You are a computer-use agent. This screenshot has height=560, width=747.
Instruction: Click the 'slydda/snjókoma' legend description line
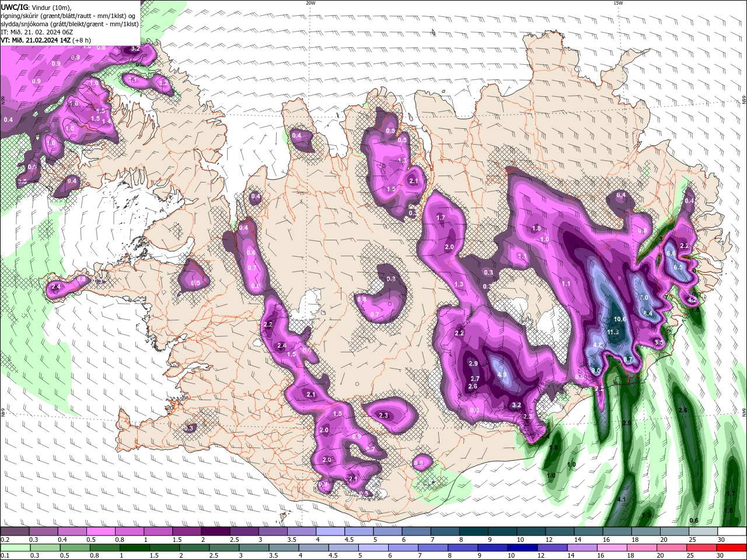pyautogui.click(x=69, y=24)
